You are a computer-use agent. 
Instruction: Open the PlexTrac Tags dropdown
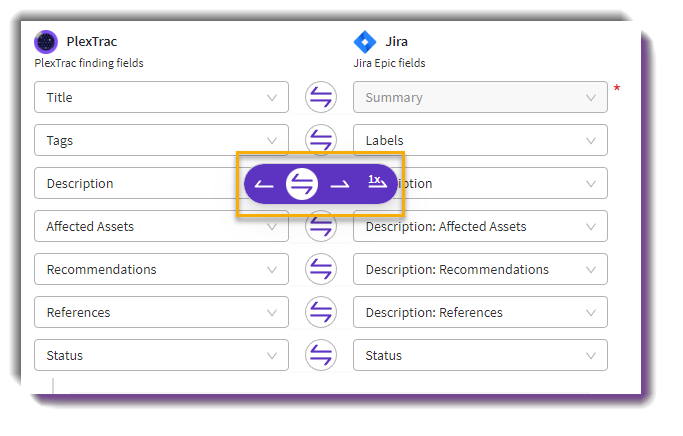[x=162, y=140]
